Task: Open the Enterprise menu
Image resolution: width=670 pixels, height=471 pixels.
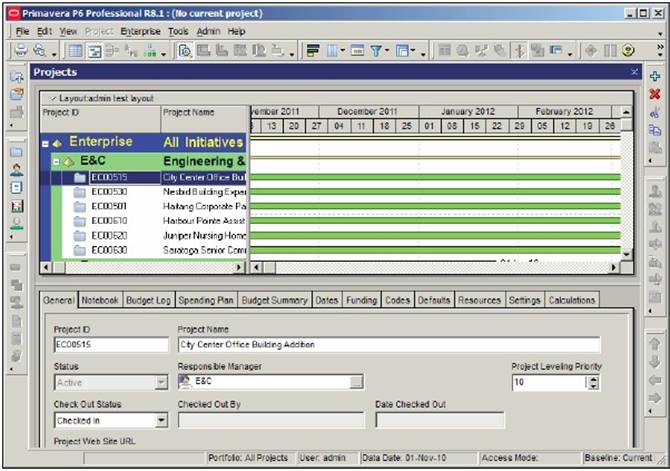Action: [x=140, y=31]
